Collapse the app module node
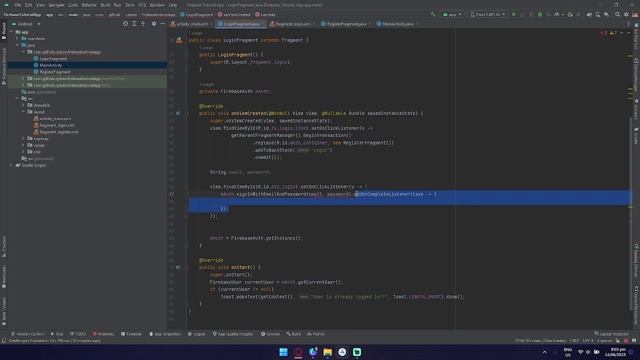Image resolution: width=640 pixels, height=360 pixels. pos(12,32)
